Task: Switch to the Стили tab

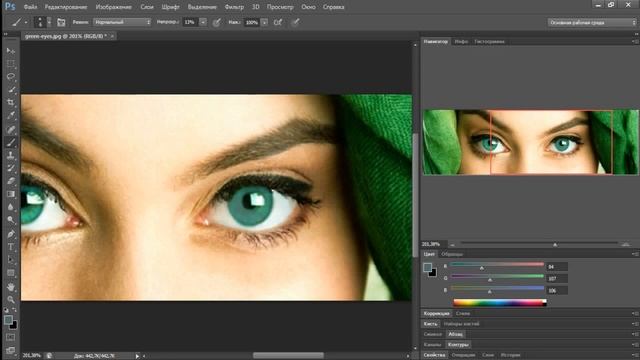Action: click(462, 313)
